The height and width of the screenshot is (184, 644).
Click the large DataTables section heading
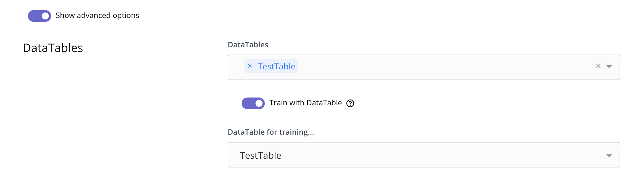[x=53, y=48]
